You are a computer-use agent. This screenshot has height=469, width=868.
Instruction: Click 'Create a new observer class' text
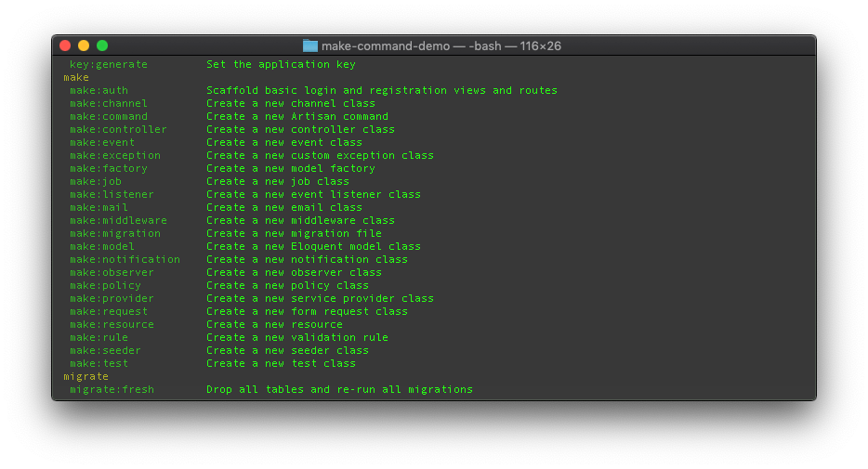(295, 272)
